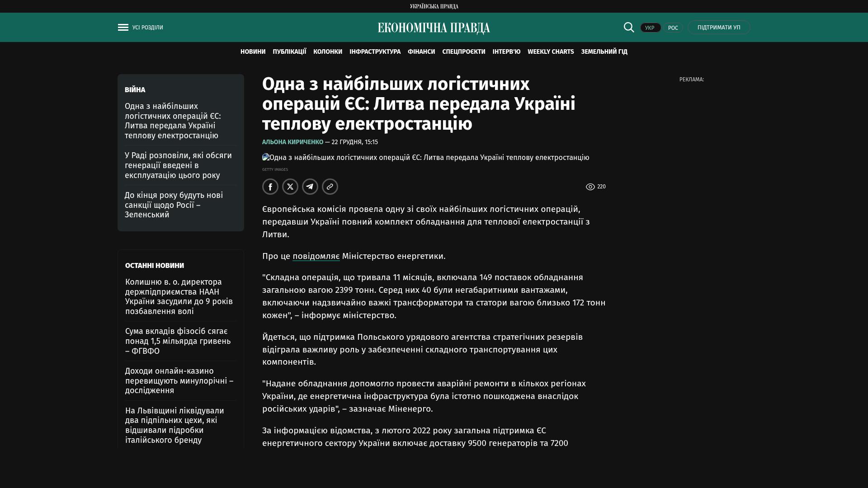Go to the ФІНАНСИ section
The image size is (868, 488).
pyautogui.click(x=421, y=52)
